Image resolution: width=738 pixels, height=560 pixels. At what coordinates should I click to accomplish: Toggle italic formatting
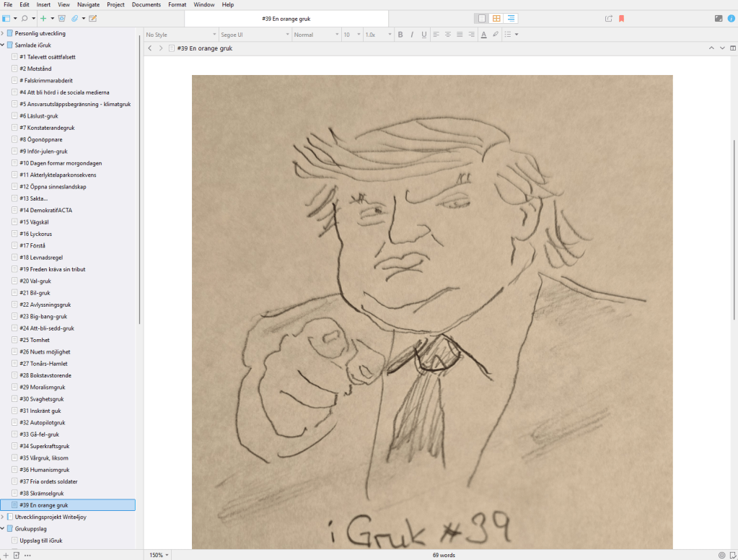[412, 35]
